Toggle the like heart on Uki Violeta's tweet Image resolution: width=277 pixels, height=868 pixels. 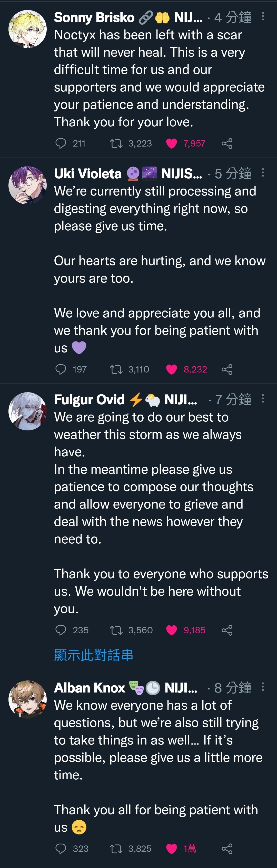(171, 369)
